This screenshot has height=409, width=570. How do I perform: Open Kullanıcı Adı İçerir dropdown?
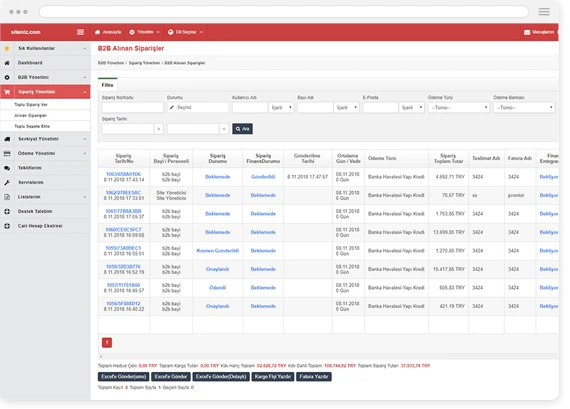281,108
